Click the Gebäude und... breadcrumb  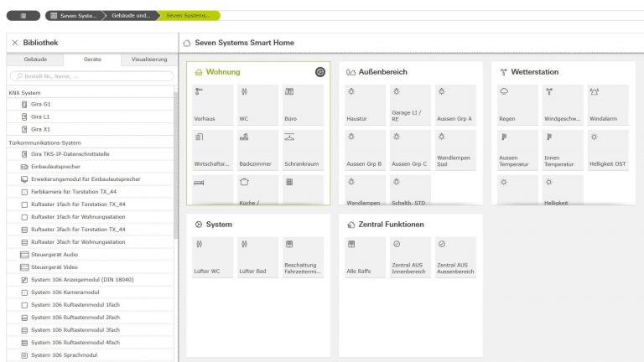tap(130, 15)
